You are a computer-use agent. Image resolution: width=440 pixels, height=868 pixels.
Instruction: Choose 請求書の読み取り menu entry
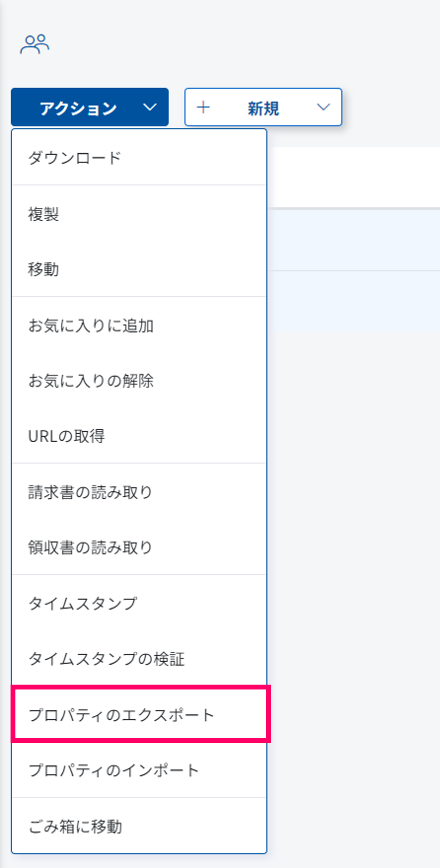tap(90, 492)
